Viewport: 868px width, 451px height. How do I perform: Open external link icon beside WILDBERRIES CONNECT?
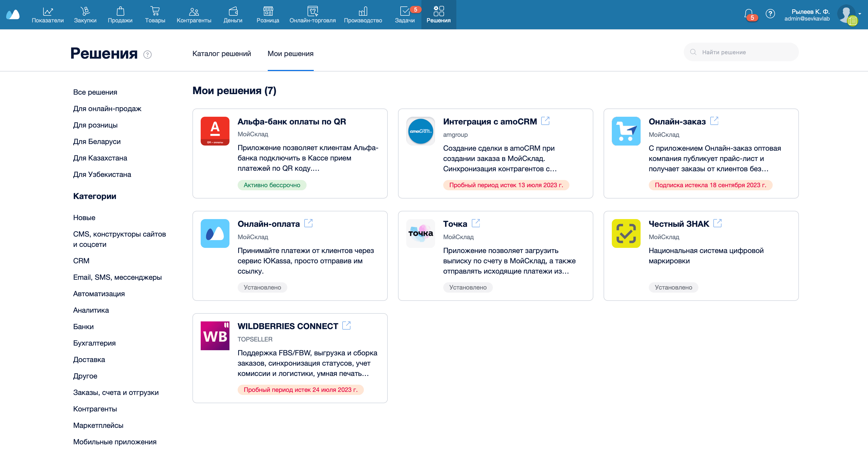pos(346,326)
